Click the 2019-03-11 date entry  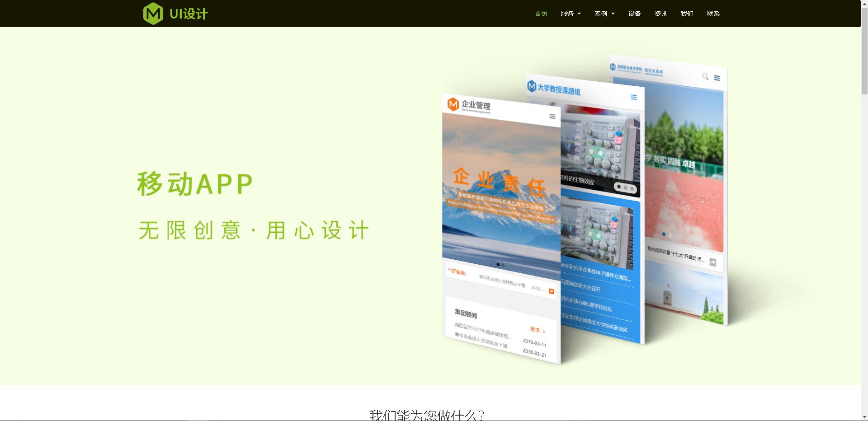(x=534, y=343)
